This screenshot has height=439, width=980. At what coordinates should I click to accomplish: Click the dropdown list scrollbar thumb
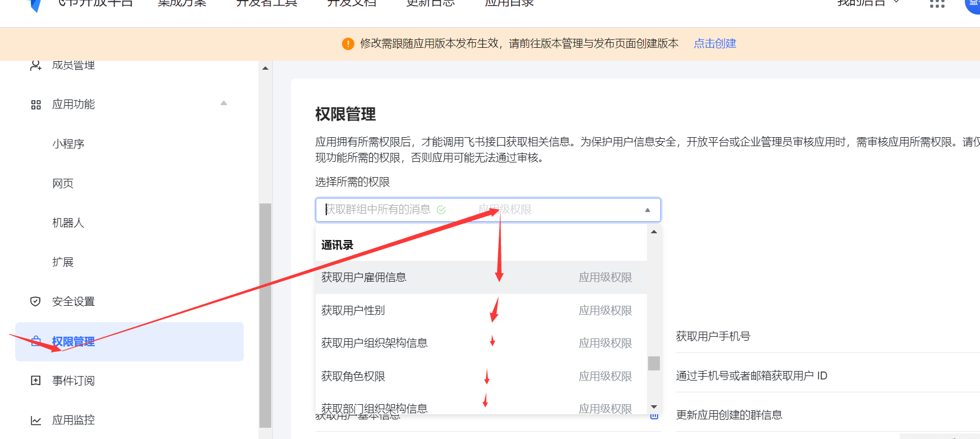654,363
